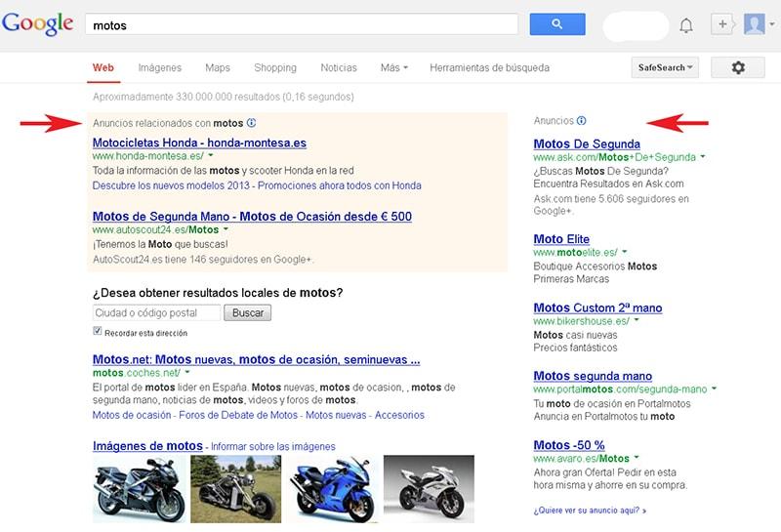Open the white motorcycle thumbnail
The width and height of the screenshot is (781, 532).
(429, 489)
